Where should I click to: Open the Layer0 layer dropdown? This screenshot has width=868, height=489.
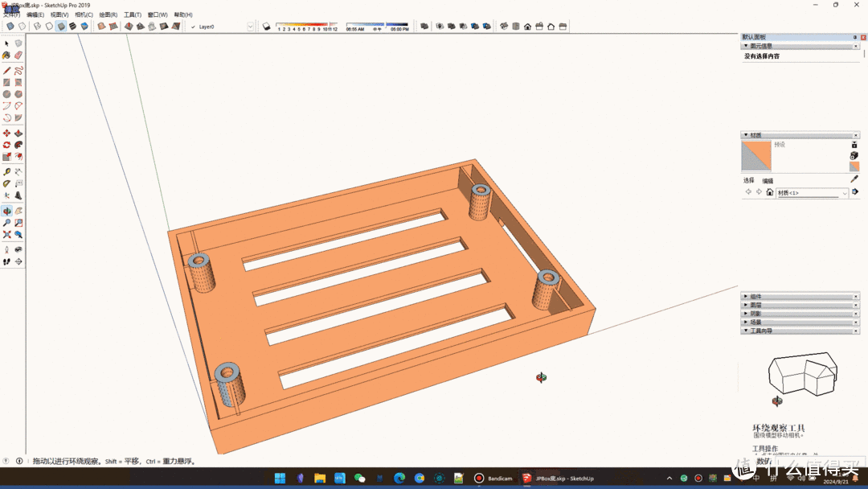(250, 27)
